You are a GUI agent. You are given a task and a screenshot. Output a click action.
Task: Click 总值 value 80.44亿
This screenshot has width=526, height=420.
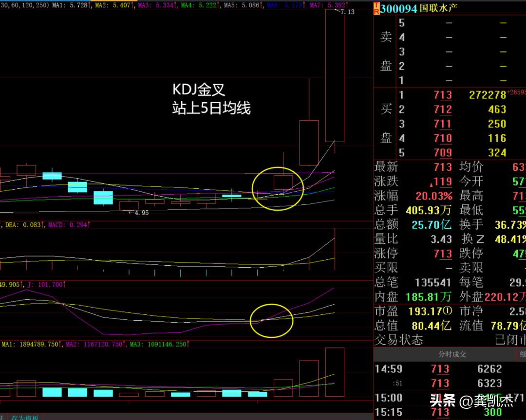coord(432,326)
